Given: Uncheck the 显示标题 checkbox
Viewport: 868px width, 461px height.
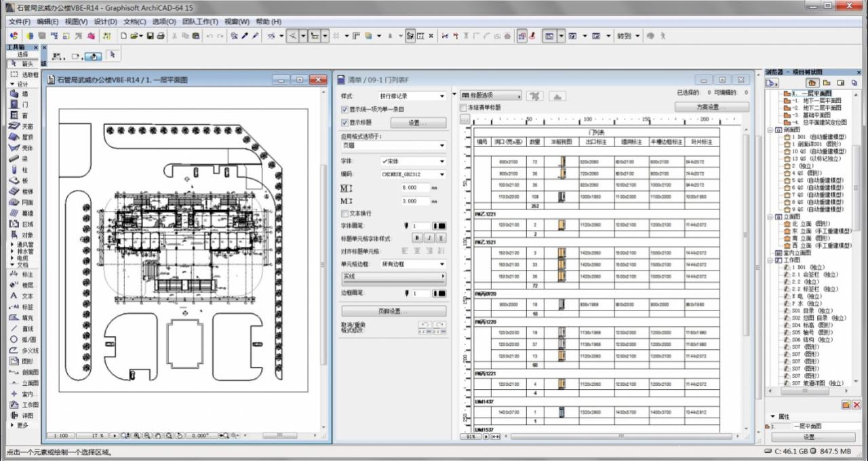Looking at the screenshot, I should click(x=344, y=123).
